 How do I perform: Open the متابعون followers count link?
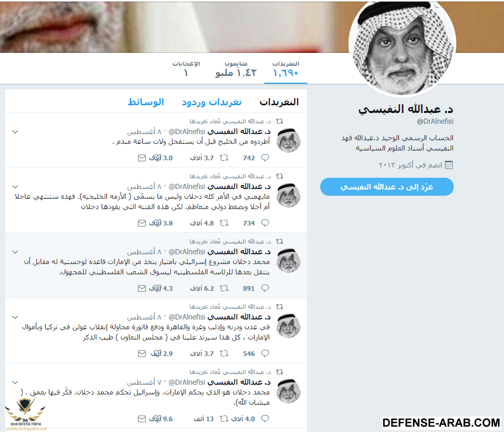pyautogui.click(x=236, y=69)
